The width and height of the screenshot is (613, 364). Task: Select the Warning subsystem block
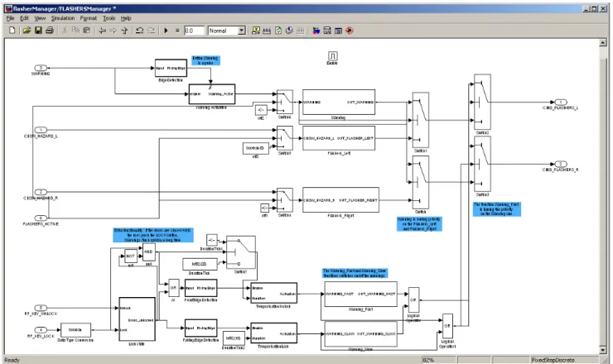[339, 103]
